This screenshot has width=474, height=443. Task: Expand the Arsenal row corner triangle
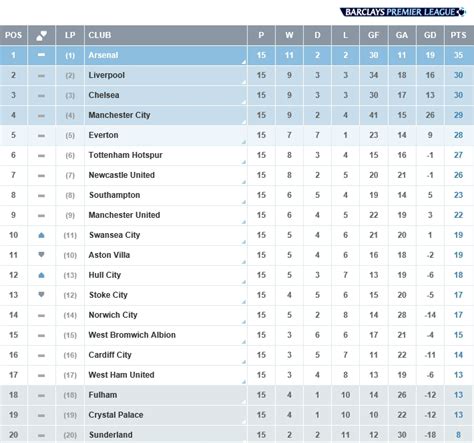244,62
